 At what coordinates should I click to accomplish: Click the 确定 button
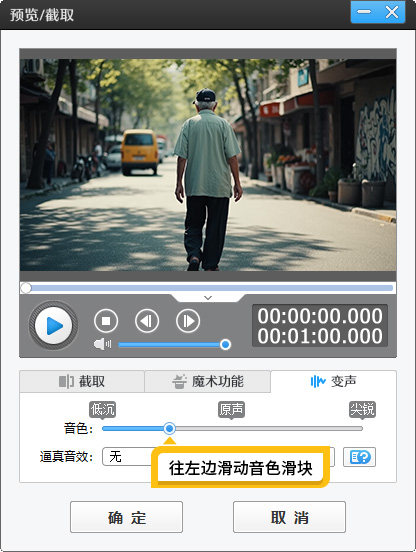click(x=126, y=517)
